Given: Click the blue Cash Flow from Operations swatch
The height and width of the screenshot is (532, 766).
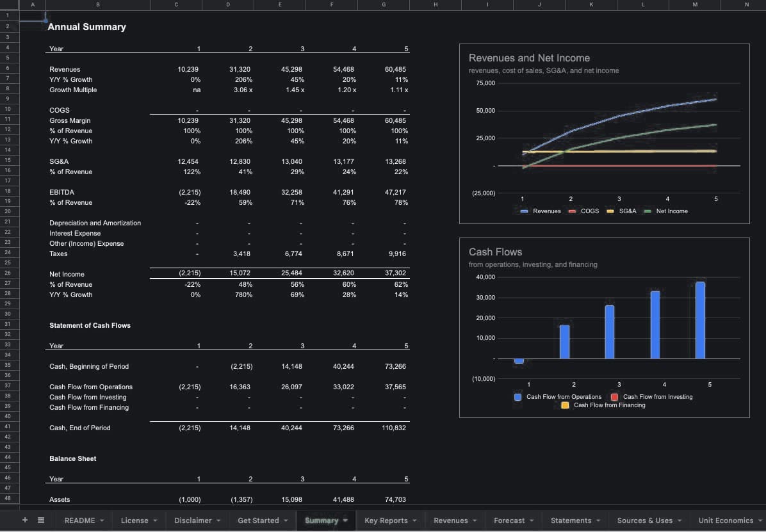Looking at the screenshot, I should coord(518,397).
